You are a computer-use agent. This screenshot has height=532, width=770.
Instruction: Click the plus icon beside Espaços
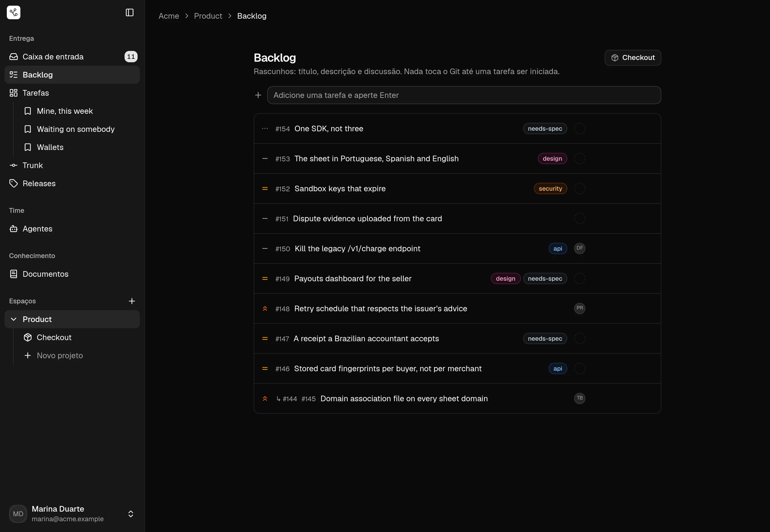point(132,301)
